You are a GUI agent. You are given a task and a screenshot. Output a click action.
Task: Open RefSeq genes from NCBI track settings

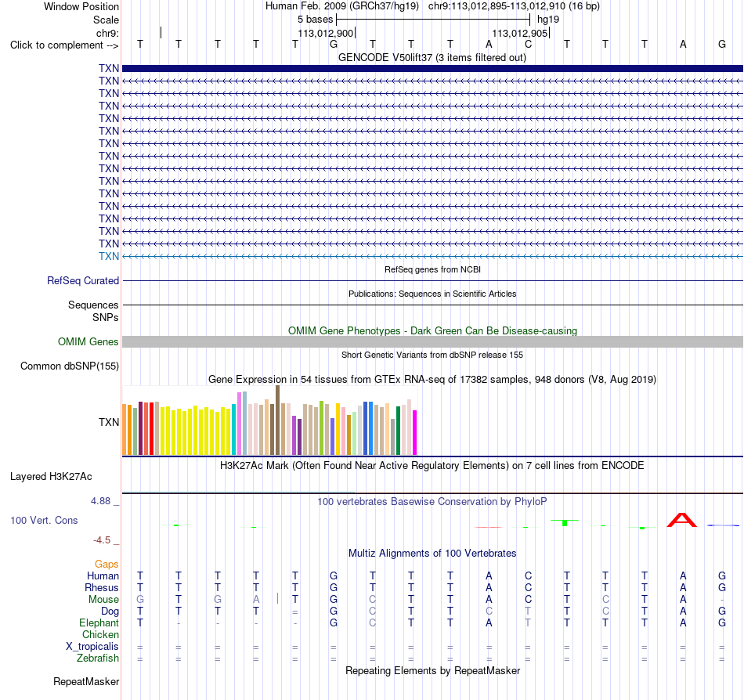[432, 269]
